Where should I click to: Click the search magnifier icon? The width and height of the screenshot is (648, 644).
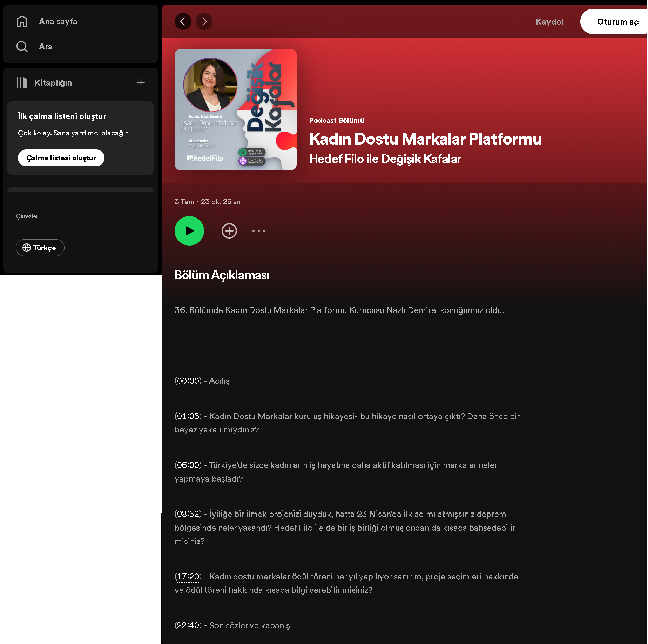tap(22, 47)
